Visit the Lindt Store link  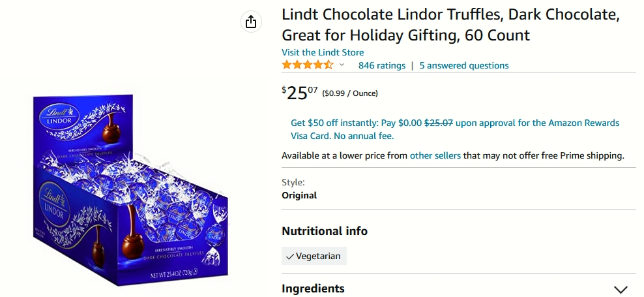pos(323,52)
